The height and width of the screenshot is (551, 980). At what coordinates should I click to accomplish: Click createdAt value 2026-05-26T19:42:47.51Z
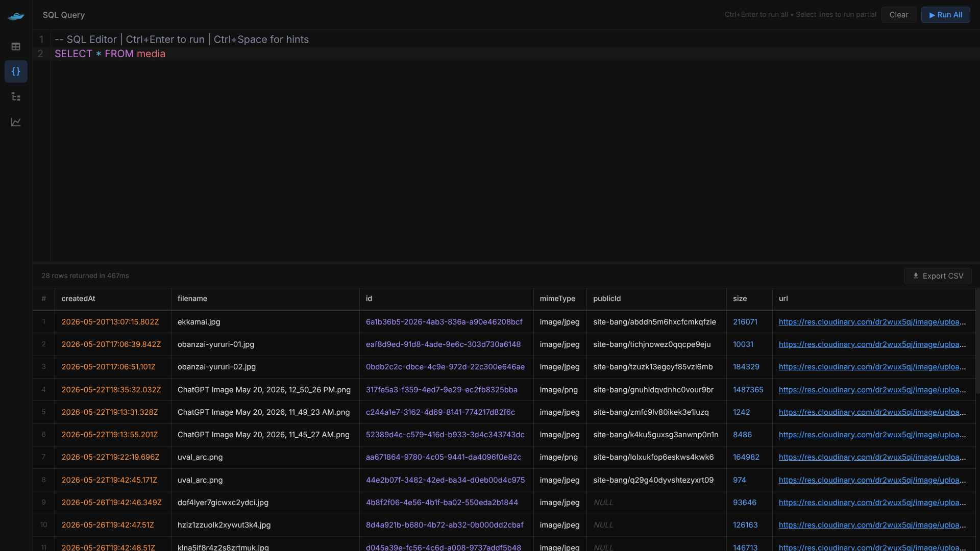(108, 525)
